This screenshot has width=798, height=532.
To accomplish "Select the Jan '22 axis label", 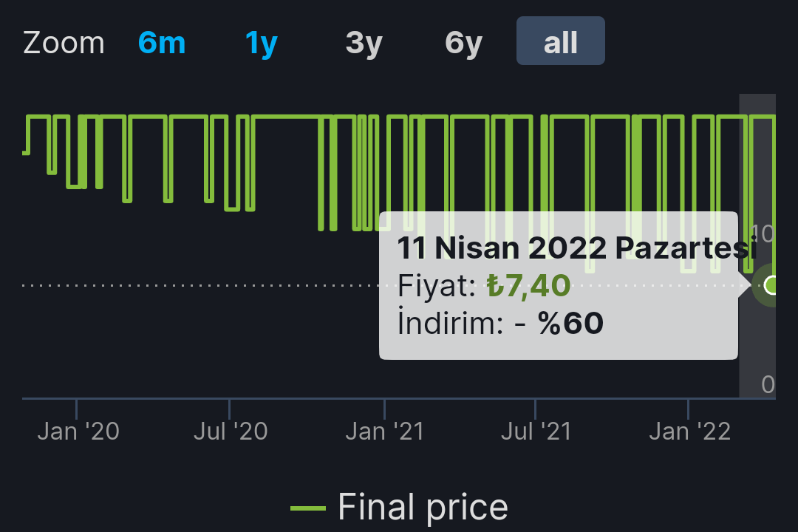I will coord(689,432).
